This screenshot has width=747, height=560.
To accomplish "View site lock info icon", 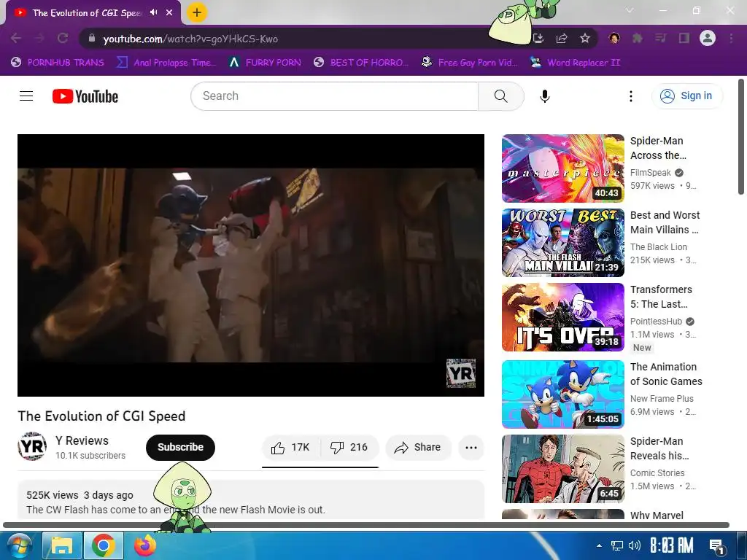I will pos(91,38).
